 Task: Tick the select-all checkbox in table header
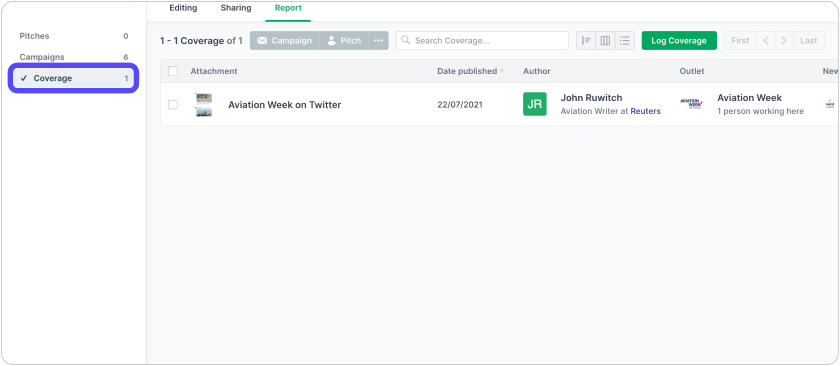(173, 71)
